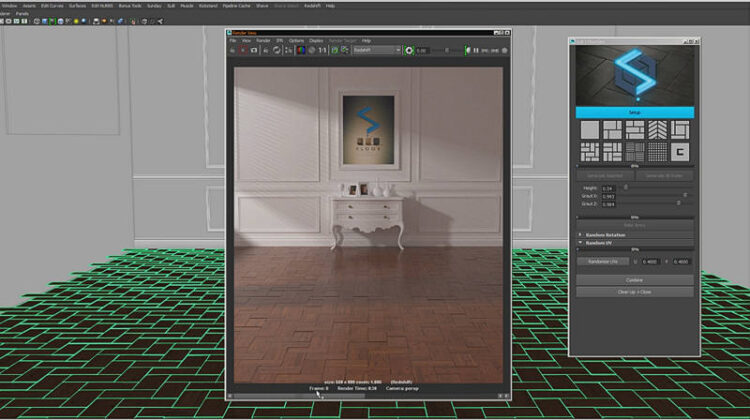This screenshot has width=750, height=420.
Task: Open the IPR menu in Render View
Action: point(279,41)
